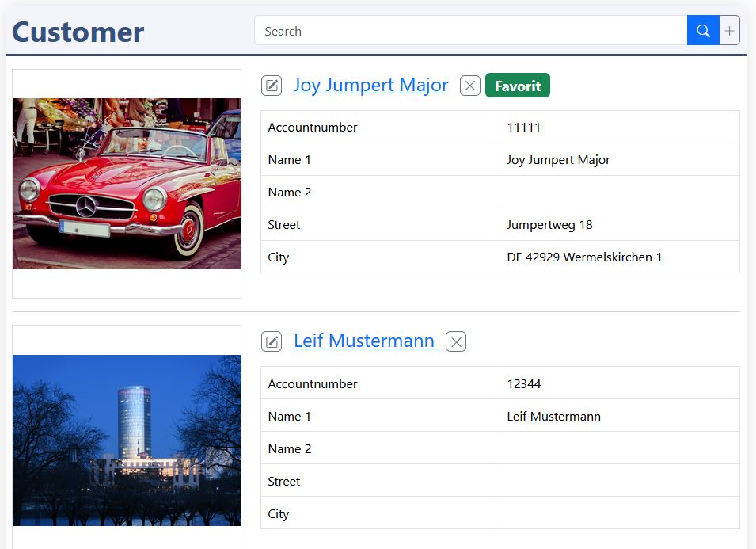Viewport: 756px width, 549px height.
Task: Click the X icon beside Leif Mustermann
Action: pyautogui.click(x=456, y=341)
